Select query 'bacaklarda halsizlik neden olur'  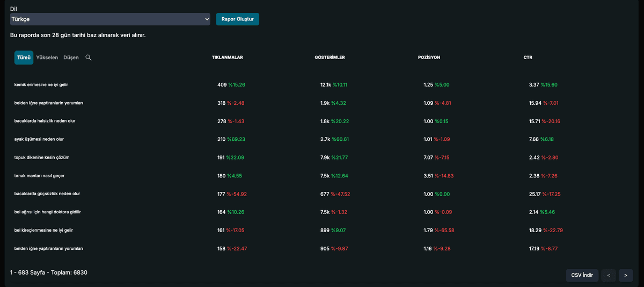[45, 121]
